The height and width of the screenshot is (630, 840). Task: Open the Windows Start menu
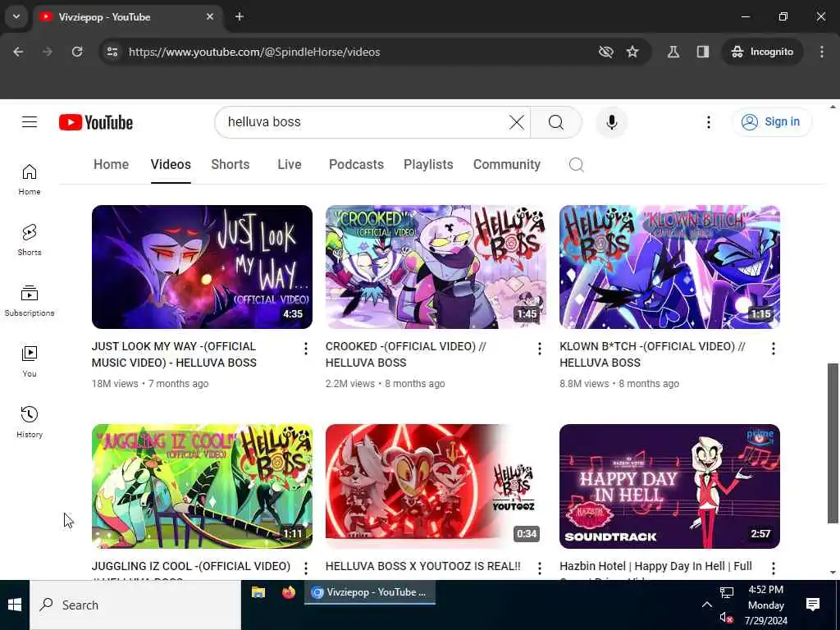click(15, 605)
